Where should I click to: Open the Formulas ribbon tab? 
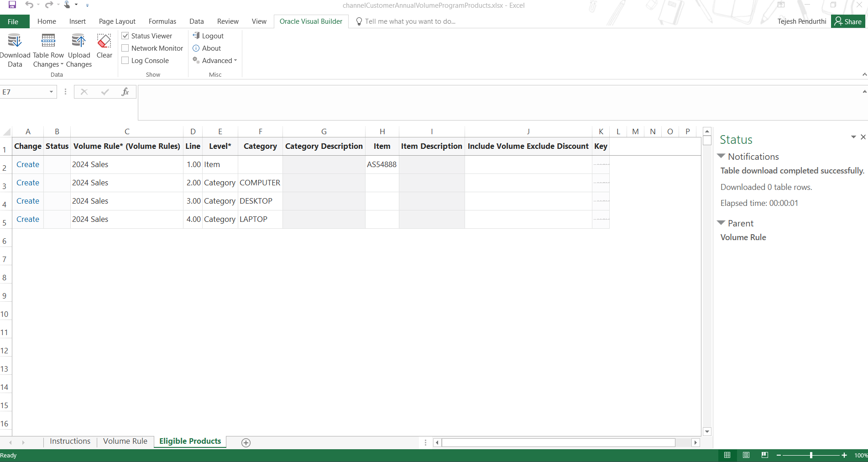click(x=162, y=21)
